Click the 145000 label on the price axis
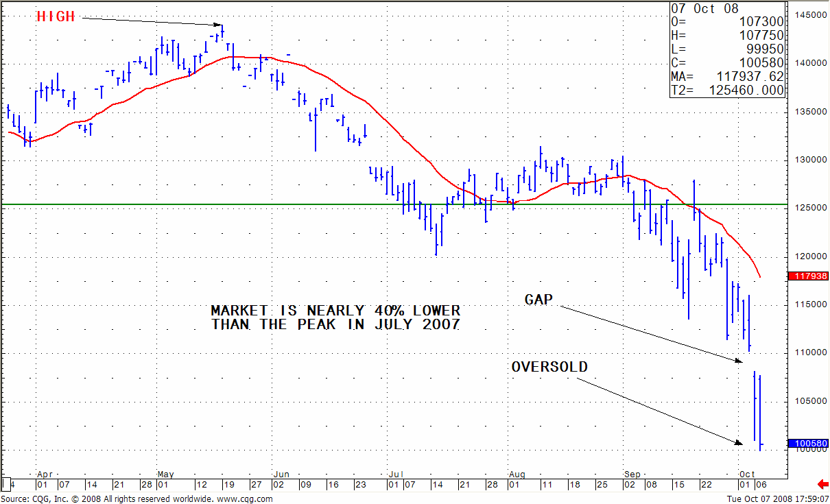The image size is (830, 504). (x=809, y=15)
